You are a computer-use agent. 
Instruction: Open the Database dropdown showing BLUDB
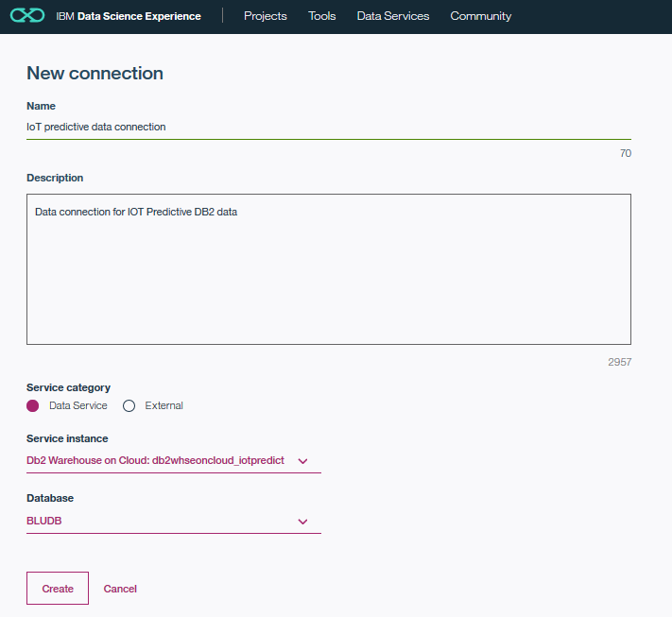pos(174,522)
